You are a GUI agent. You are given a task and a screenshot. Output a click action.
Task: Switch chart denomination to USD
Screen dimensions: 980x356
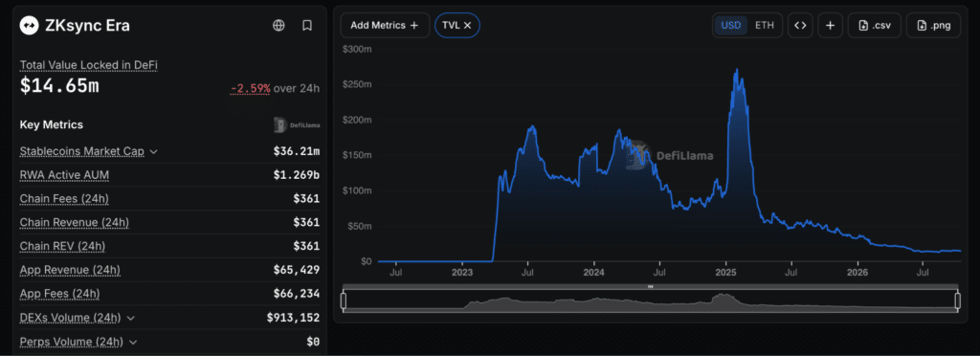pyautogui.click(x=730, y=26)
